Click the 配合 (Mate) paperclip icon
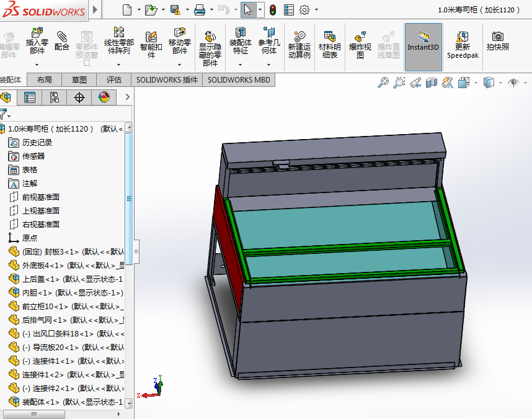This screenshot has width=532, height=419. pos(62,37)
